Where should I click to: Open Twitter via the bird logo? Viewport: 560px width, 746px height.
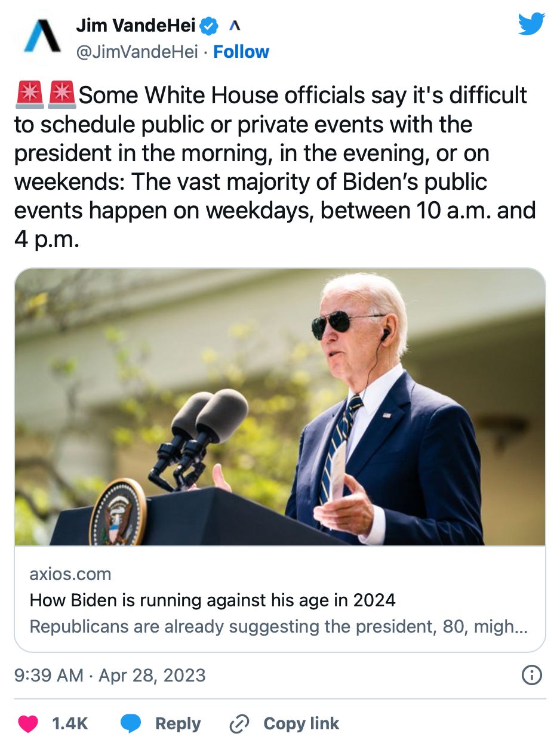click(x=531, y=24)
